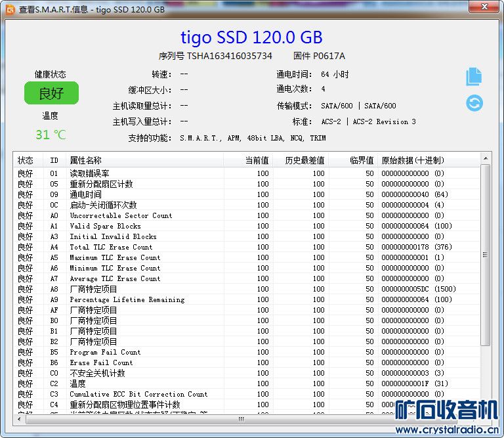Select the Average TLC Erase Count row

point(247,278)
